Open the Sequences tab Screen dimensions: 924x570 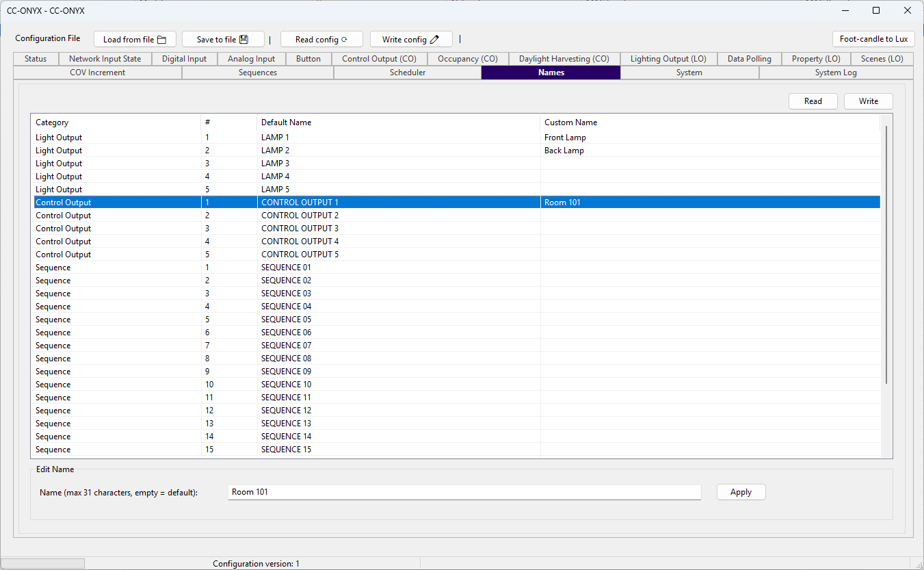pos(258,73)
